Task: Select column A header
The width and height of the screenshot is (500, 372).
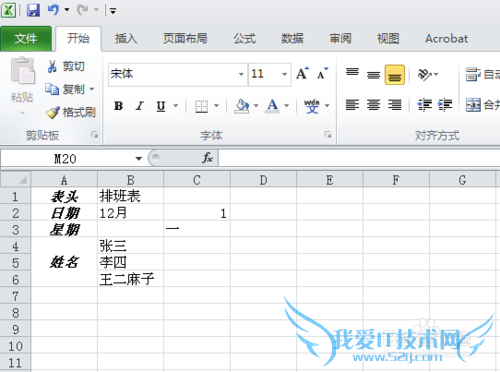Action: click(64, 180)
